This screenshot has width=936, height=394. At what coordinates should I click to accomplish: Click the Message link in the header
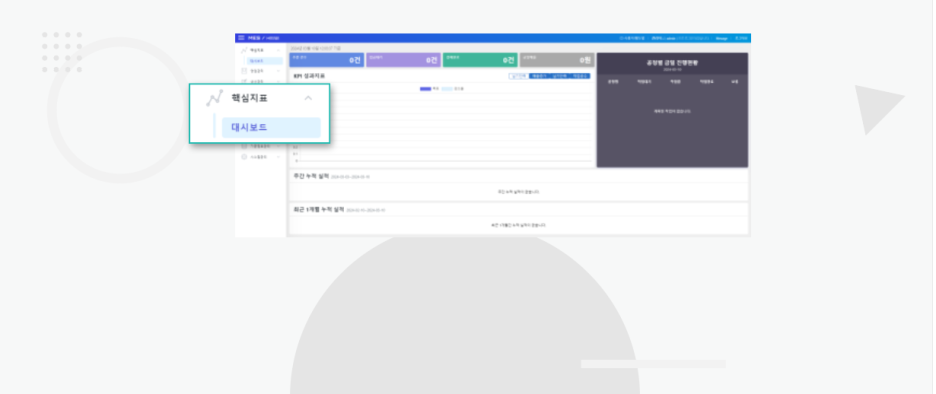pos(722,38)
